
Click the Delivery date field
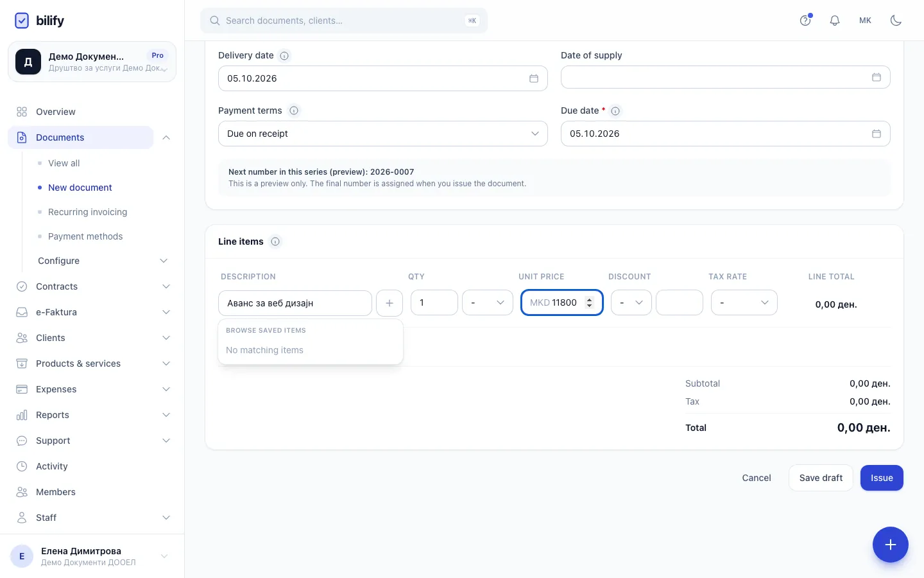pos(383,78)
